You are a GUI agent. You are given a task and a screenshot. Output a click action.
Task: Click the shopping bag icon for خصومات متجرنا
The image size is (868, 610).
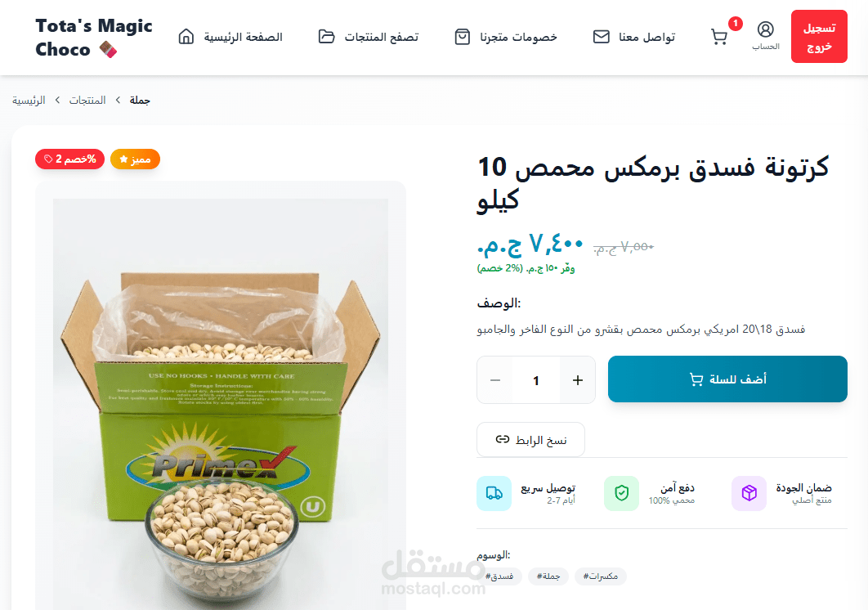(463, 37)
